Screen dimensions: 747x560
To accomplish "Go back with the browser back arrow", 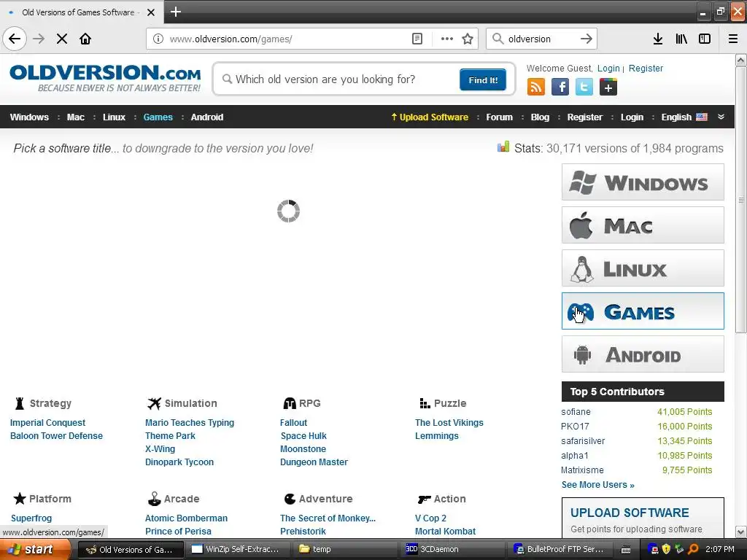I will pos(15,39).
